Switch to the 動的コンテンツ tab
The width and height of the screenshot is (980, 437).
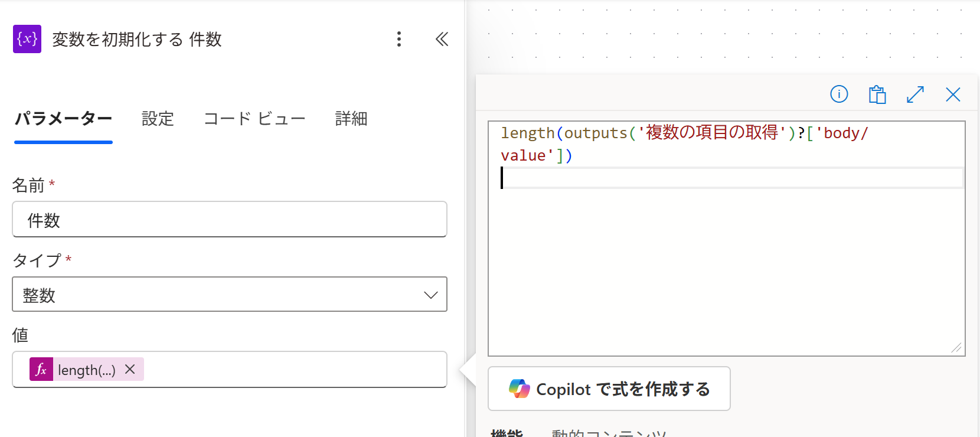coord(608,433)
